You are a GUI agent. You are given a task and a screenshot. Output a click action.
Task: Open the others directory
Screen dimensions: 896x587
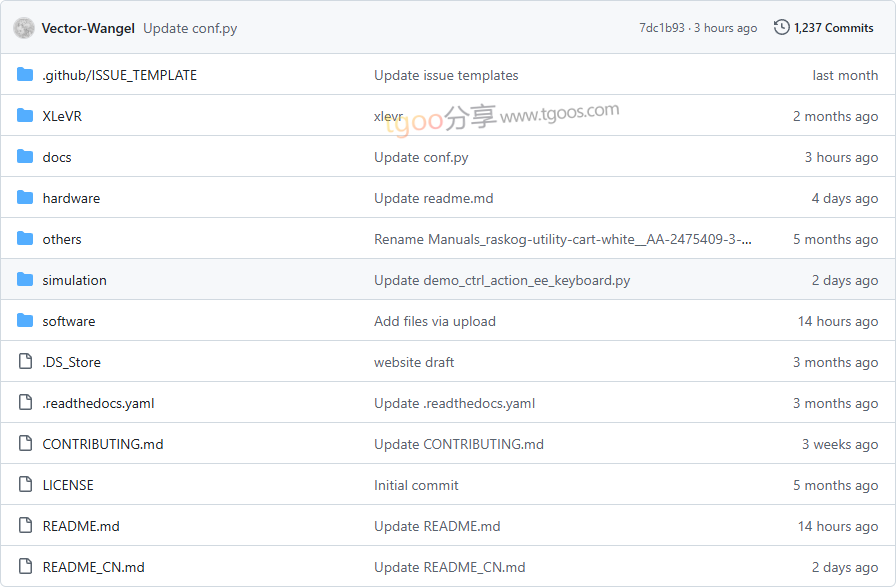(62, 239)
